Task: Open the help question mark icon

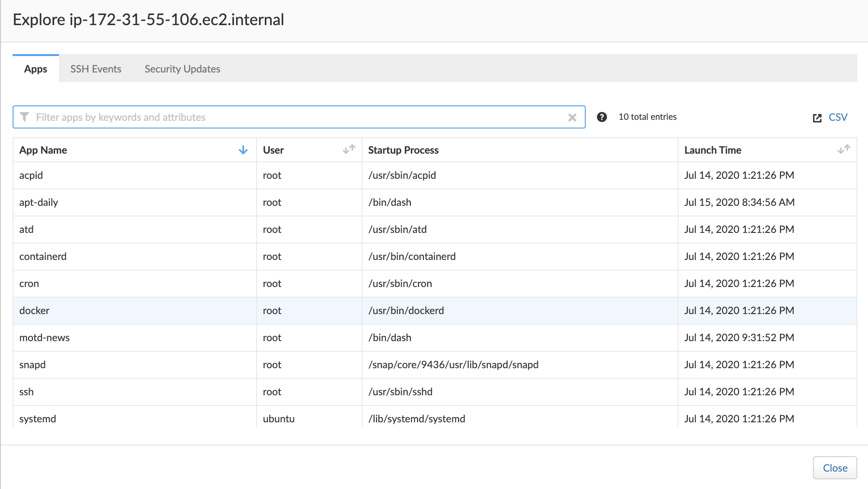Action: point(602,117)
